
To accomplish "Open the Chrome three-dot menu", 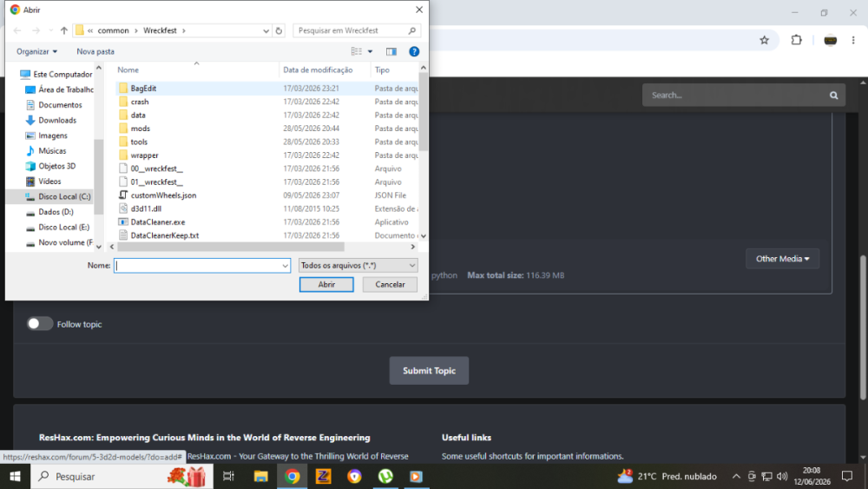I will (x=853, y=40).
